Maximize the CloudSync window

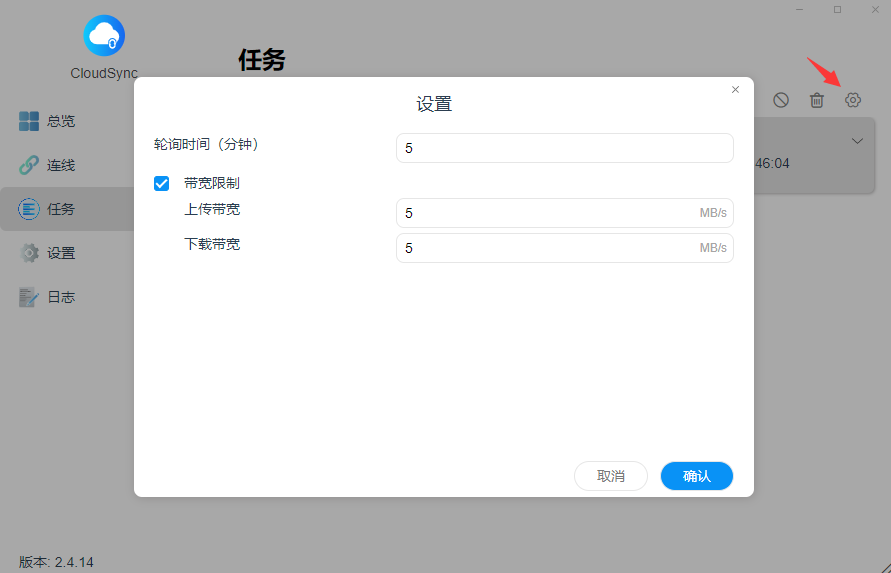pyautogui.click(x=837, y=9)
